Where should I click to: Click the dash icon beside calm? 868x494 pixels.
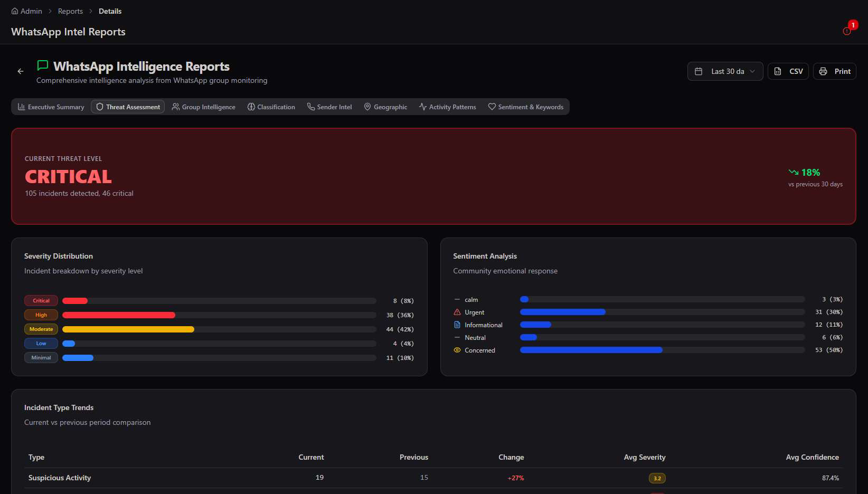(457, 299)
